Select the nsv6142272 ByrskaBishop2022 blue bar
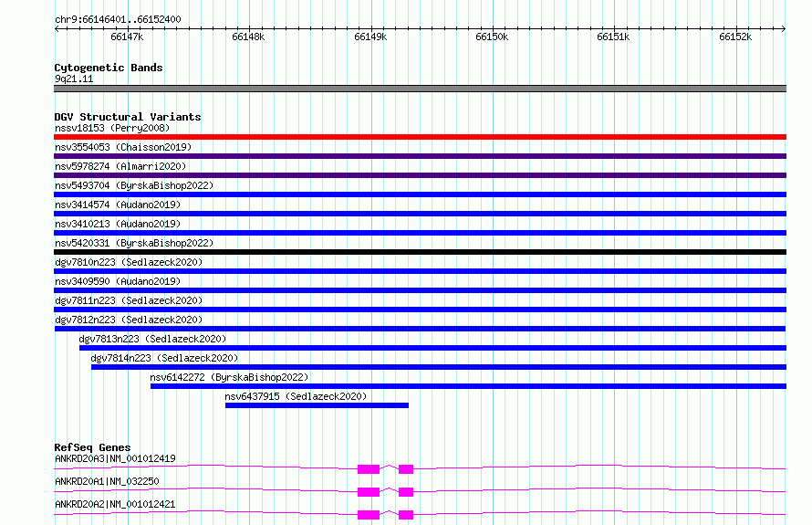The height and width of the screenshot is (525, 812). 469,386
